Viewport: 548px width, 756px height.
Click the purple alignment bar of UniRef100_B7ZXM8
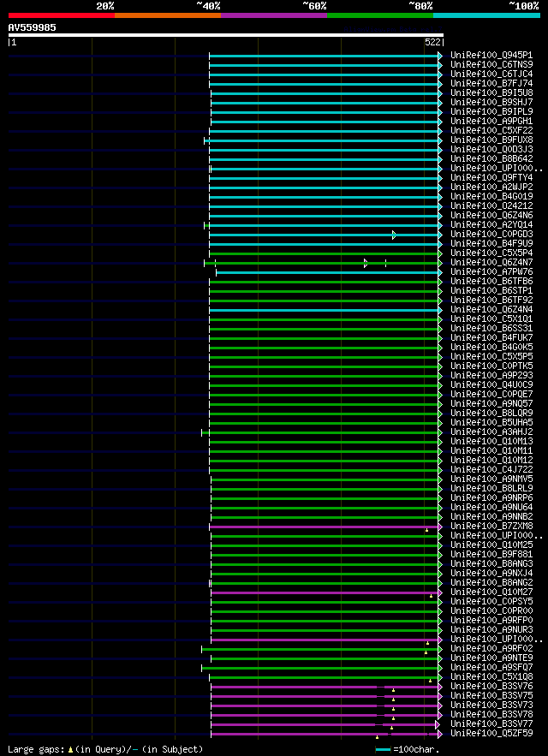pos(324,527)
